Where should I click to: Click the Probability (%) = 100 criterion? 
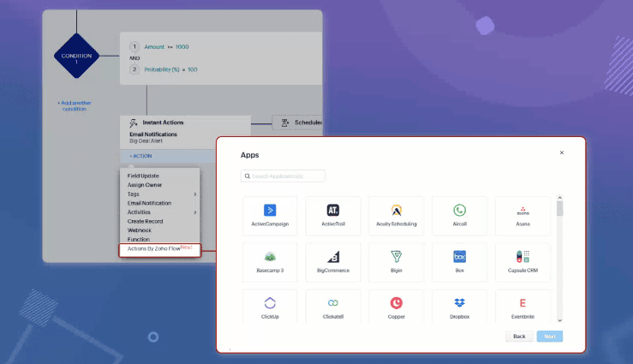pyautogui.click(x=170, y=69)
